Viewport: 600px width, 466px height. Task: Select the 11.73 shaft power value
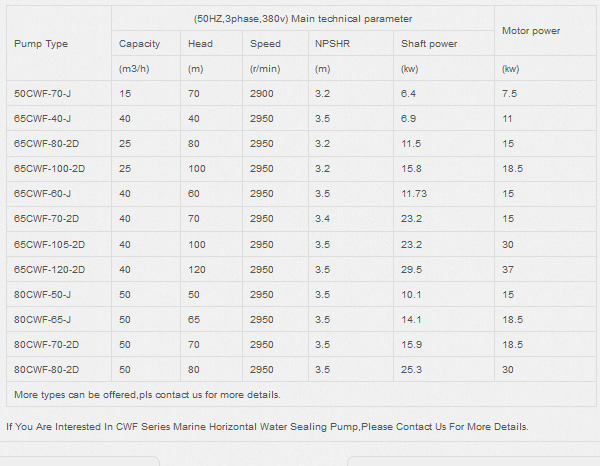click(414, 193)
